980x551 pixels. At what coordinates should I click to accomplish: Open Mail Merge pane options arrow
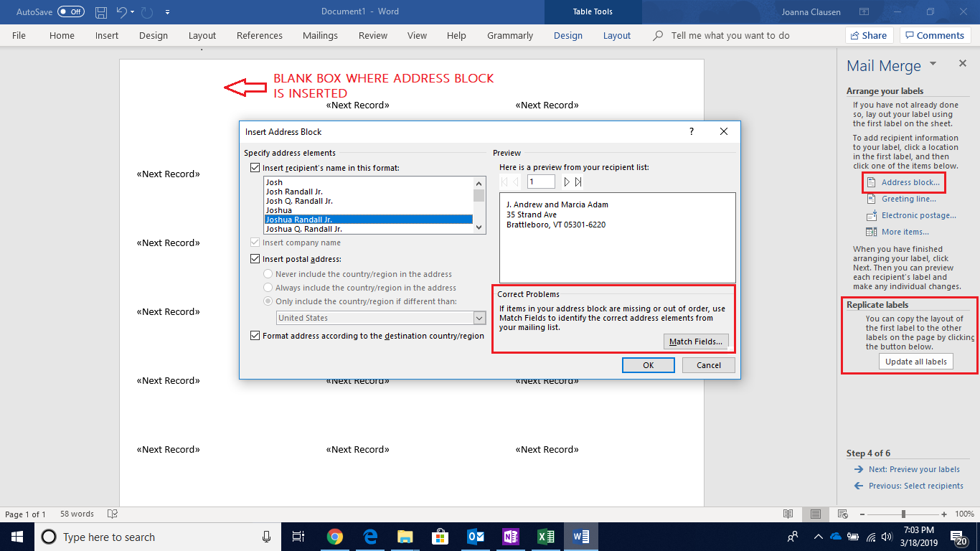933,64
